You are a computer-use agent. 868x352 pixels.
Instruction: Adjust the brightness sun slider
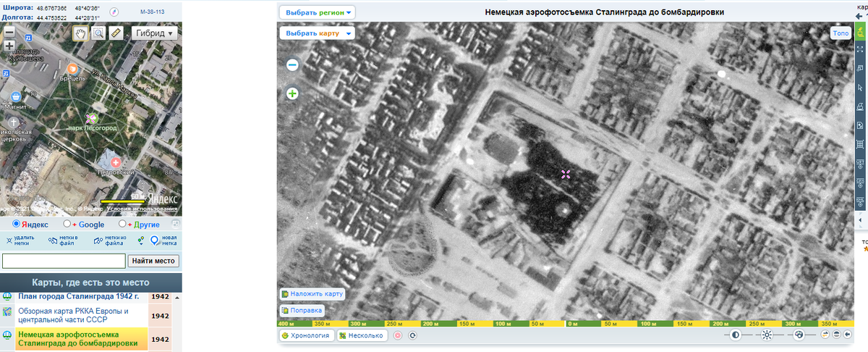(767, 335)
